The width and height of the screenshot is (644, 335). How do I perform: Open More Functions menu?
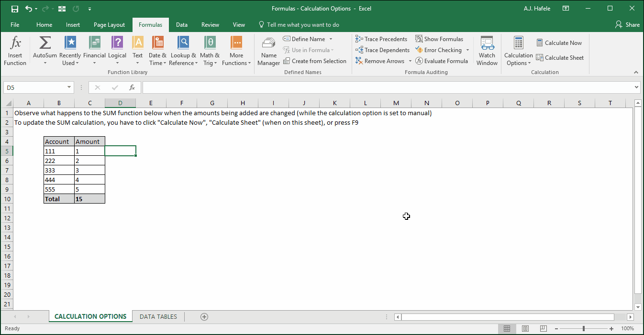[236, 51]
